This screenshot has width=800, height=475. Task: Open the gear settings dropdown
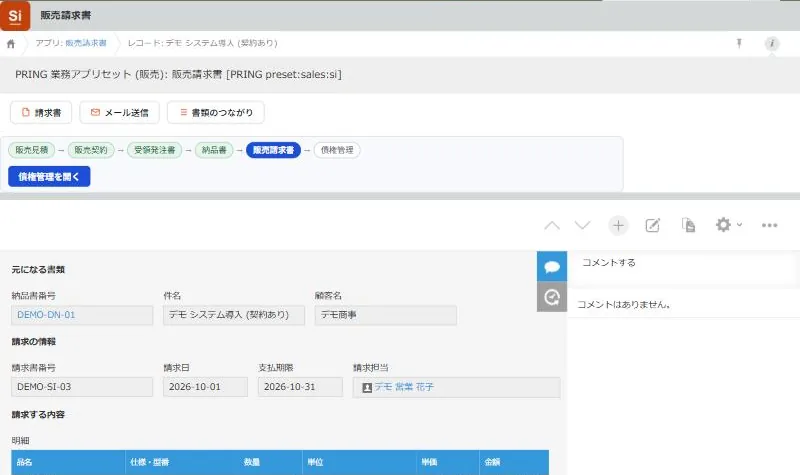coord(729,225)
